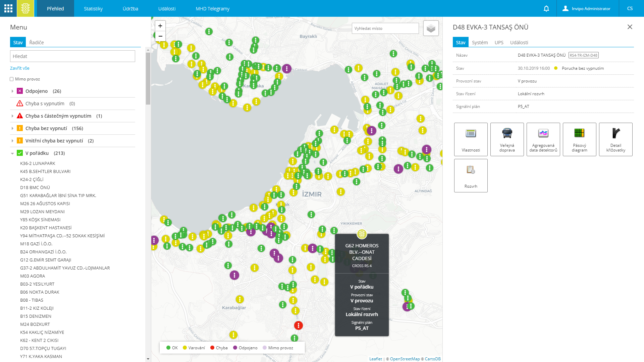Viewport: 644px width, 362px height.
Task: Open the map layers selector icon
Action: tap(431, 28)
